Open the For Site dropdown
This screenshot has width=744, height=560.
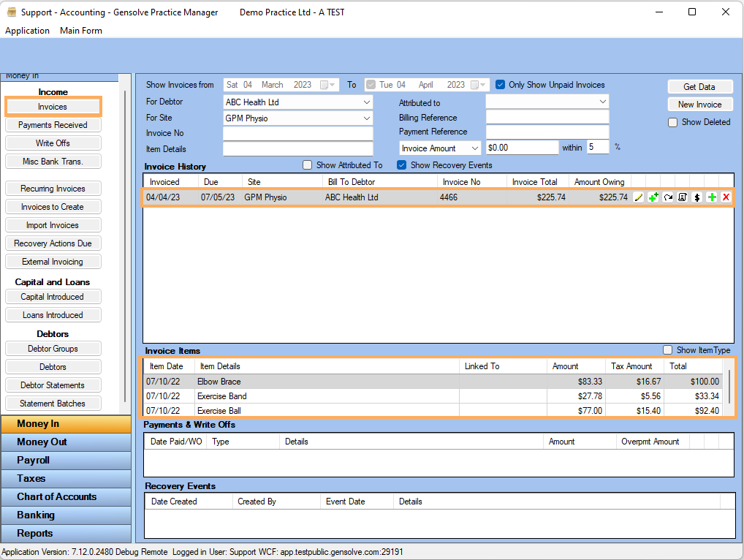click(368, 117)
